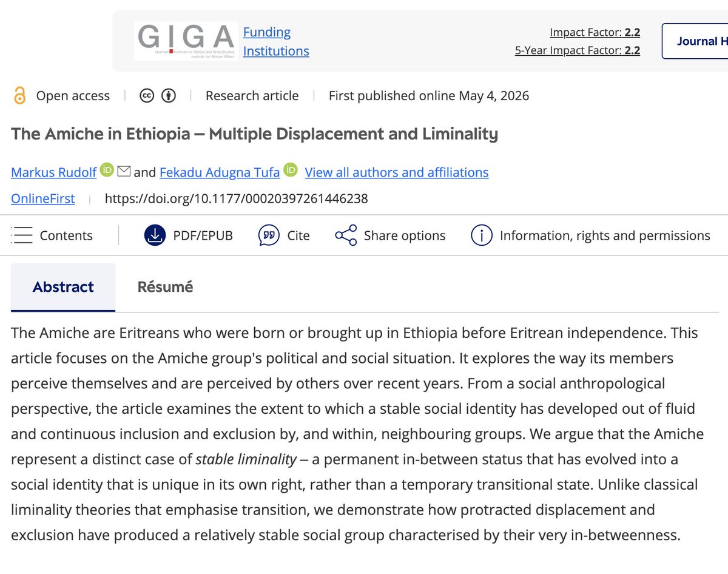Click the Creative Commons CC icon

point(146,96)
